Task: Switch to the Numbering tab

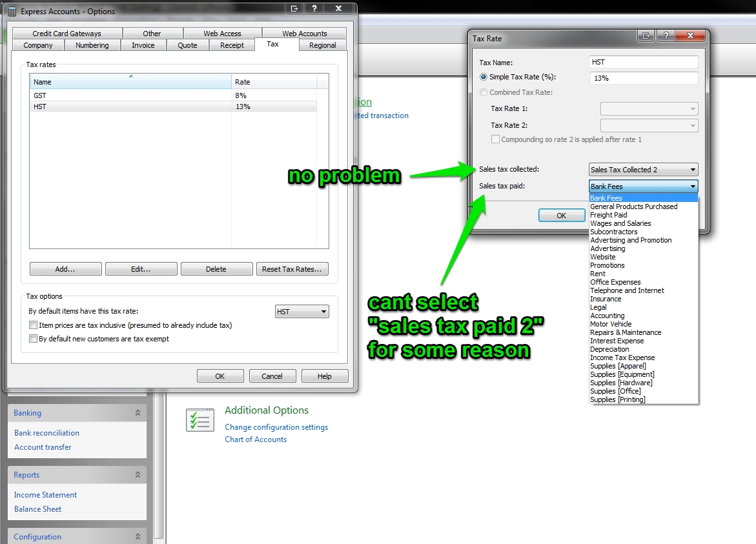Action: coord(92,45)
